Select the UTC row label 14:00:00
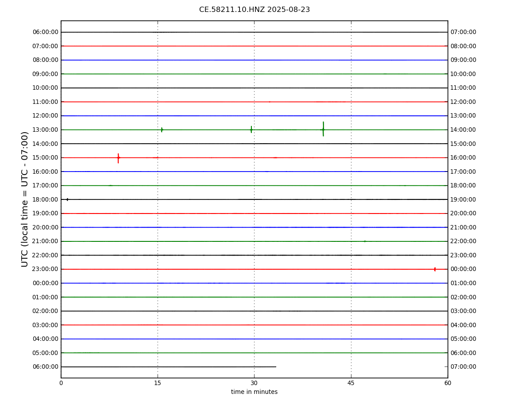509x420 pixels. tap(45, 144)
